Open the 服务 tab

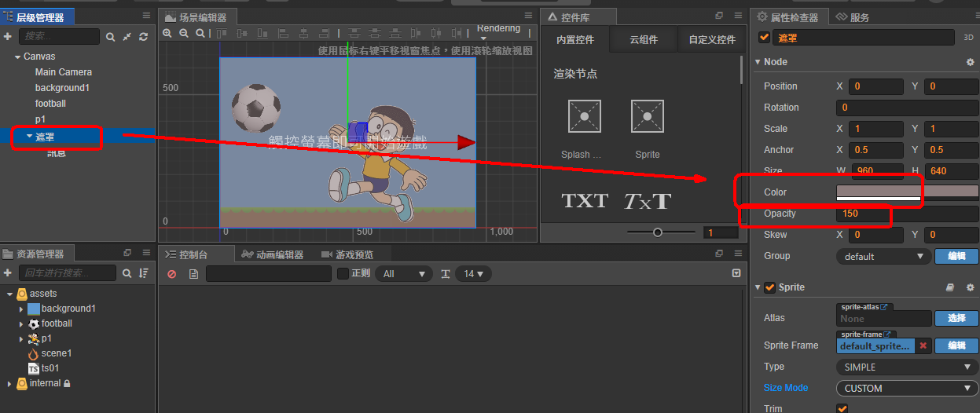click(x=852, y=17)
